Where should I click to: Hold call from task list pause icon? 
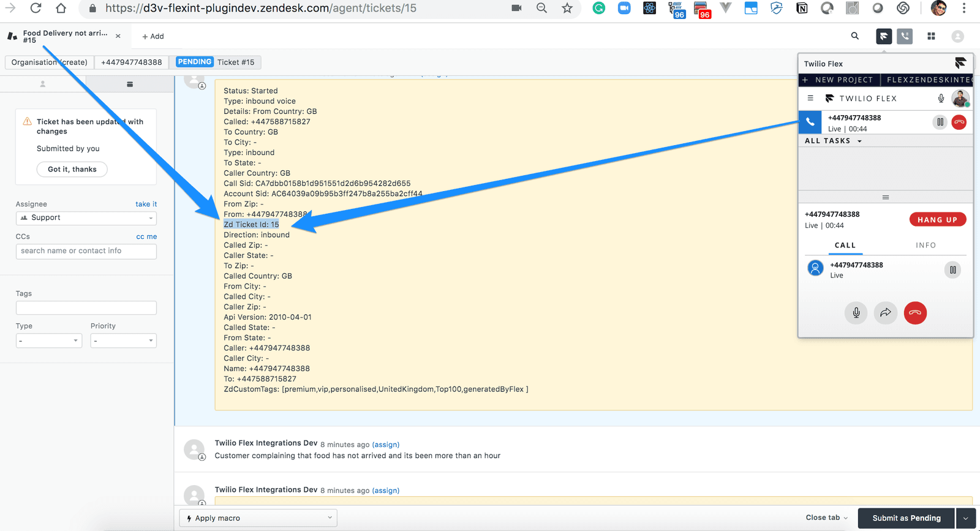click(x=940, y=122)
